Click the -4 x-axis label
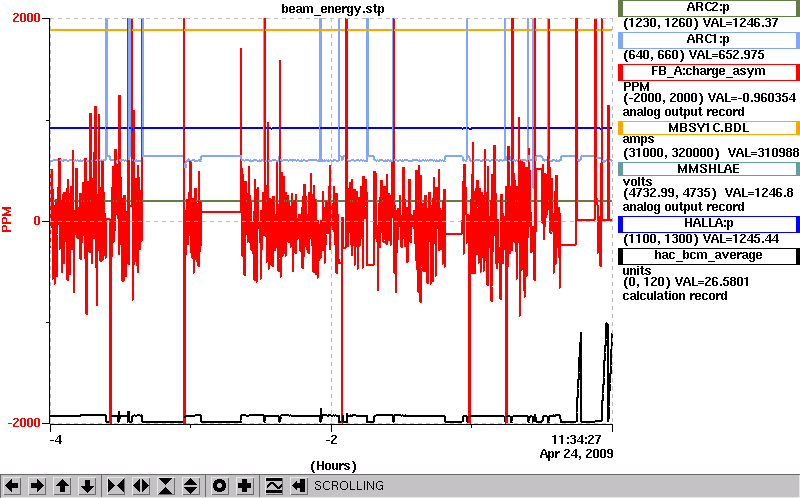 coord(55,439)
